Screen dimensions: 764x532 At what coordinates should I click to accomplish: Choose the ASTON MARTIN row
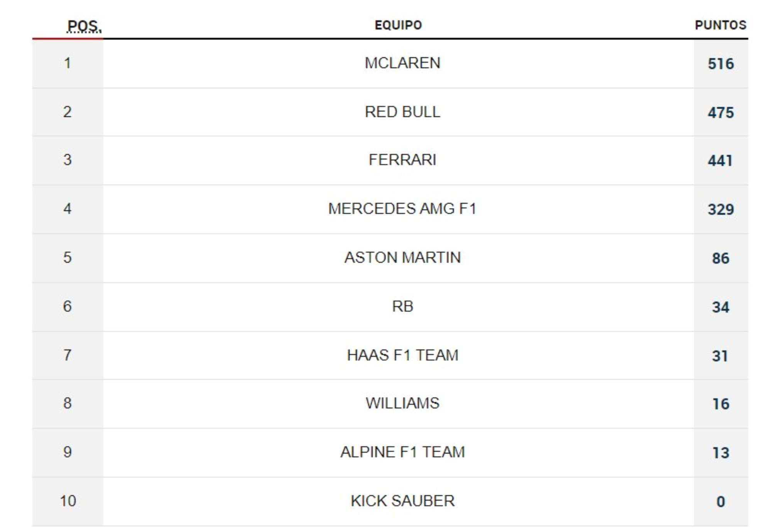pyautogui.click(x=402, y=257)
